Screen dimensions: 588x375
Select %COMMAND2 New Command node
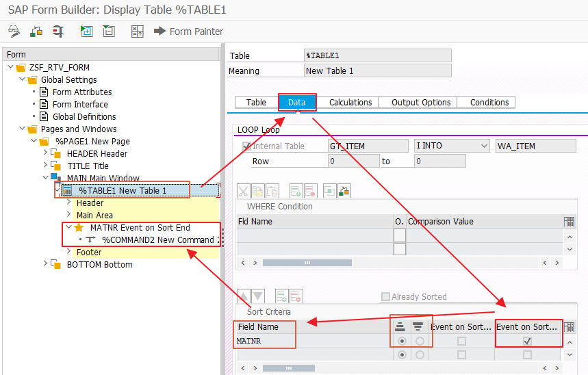coord(159,240)
